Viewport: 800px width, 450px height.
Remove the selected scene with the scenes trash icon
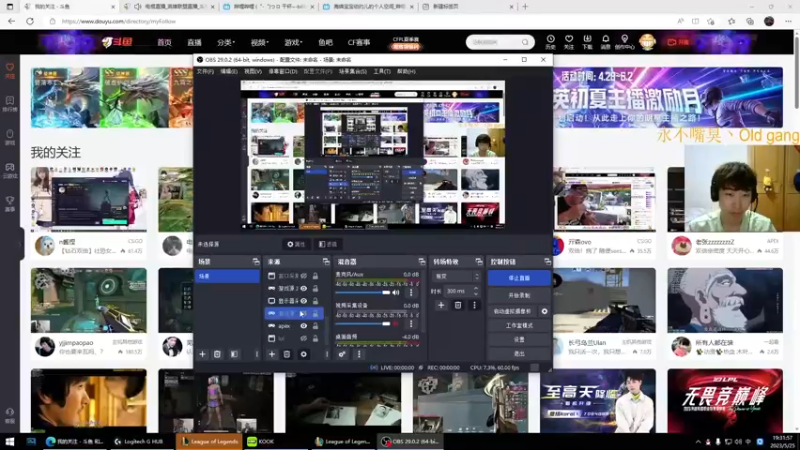tap(217, 354)
